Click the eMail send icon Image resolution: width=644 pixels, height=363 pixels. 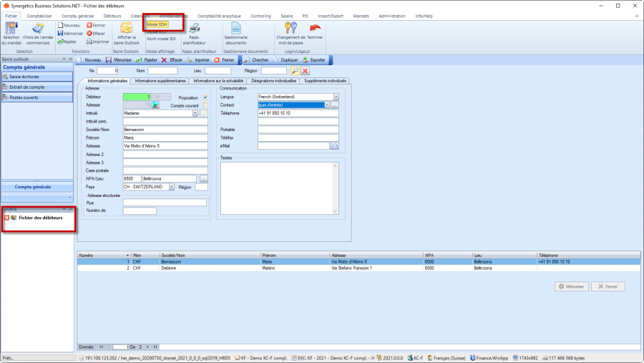334,145
